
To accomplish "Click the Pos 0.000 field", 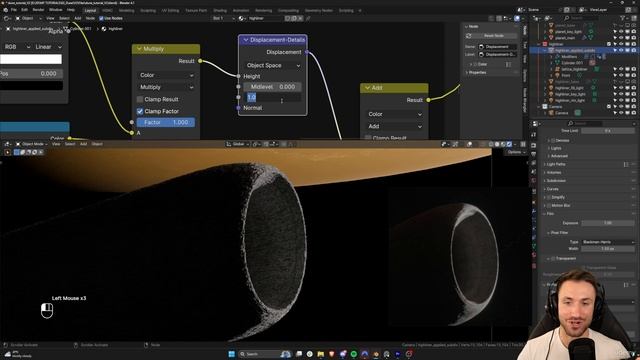I will pyautogui.click(x=31, y=74).
